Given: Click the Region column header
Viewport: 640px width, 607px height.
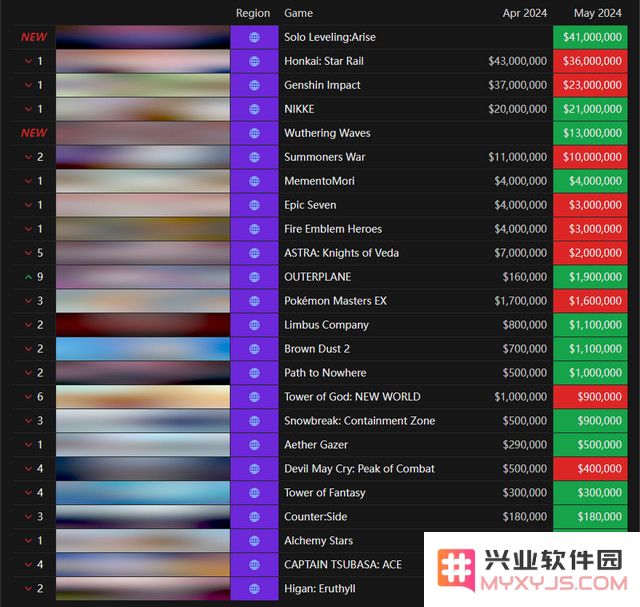Looking at the screenshot, I should click(253, 13).
